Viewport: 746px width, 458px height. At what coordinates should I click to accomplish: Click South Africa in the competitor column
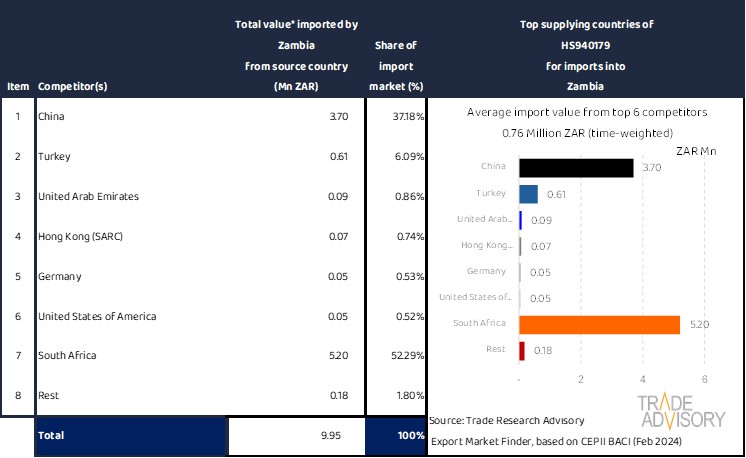click(66, 357)
